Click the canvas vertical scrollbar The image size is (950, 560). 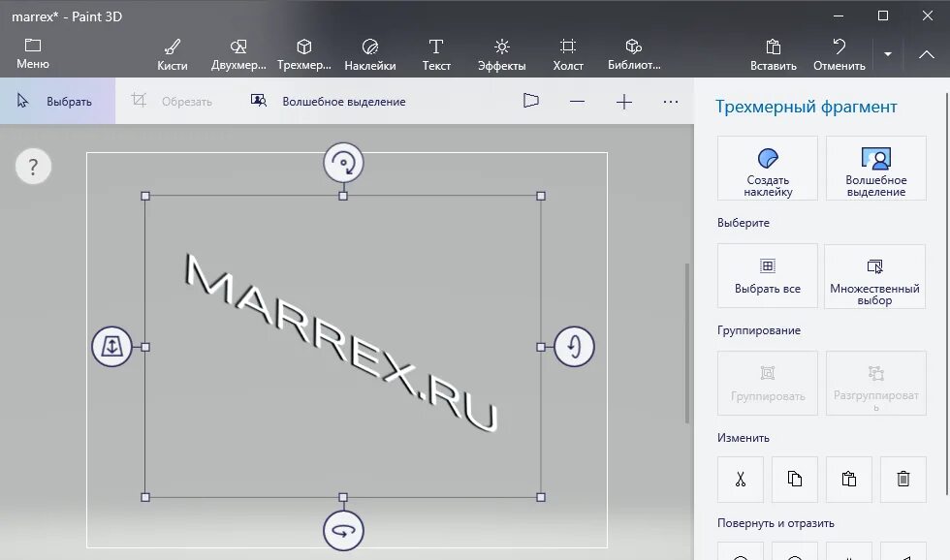pos(687,343)
